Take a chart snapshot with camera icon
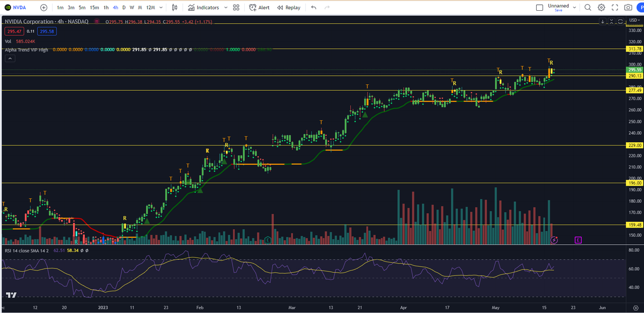Viewport: 644px width, 313px height. point(628,8)
